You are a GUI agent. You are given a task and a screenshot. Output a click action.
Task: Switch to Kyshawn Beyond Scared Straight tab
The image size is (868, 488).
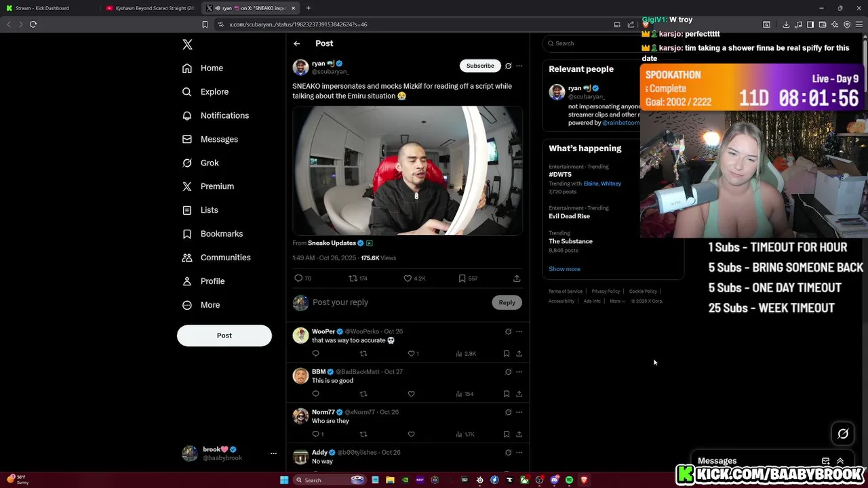(x=149, y=8)
